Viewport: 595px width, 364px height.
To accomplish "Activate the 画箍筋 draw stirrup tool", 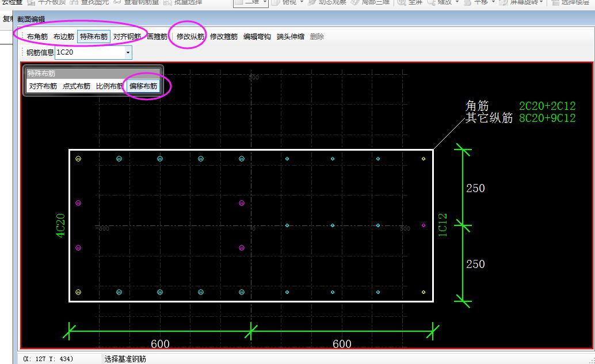I will [x=157, y=37].
